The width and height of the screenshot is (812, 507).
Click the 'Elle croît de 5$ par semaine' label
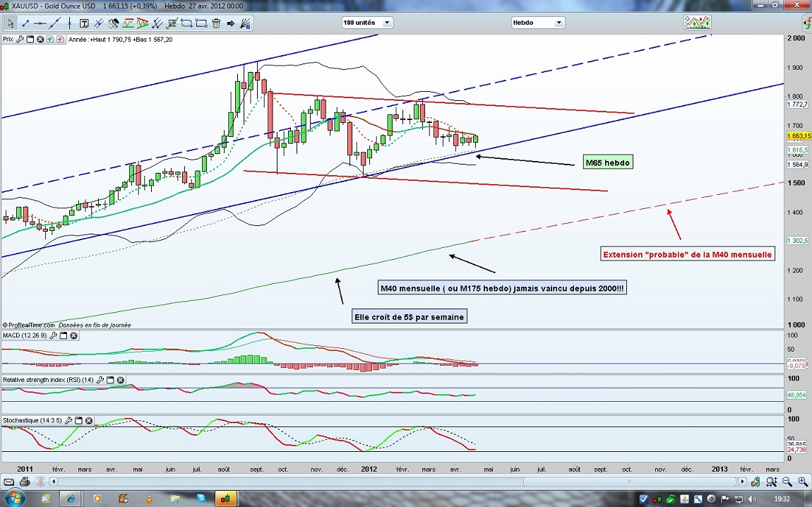(x=410, y=317)
